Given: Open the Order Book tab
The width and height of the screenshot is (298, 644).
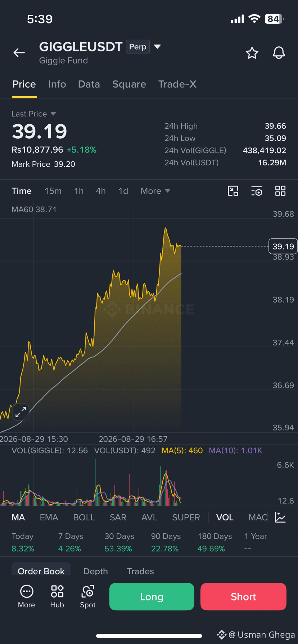Looking at the screenshot, I should (41, 570).
